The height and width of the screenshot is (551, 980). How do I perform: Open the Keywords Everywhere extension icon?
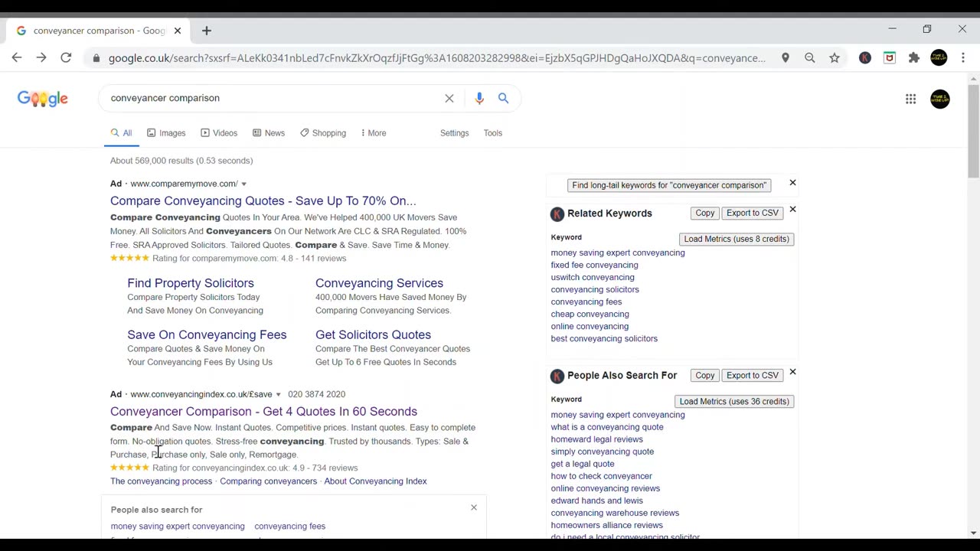pyautogui.click(x=865, y=57)
